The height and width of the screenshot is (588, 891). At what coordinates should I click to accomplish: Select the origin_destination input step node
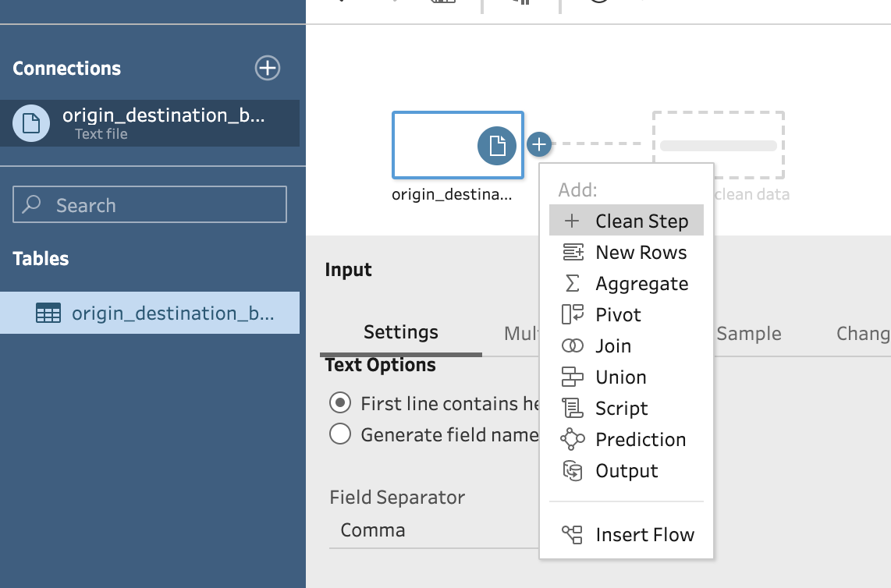tap(457, 145)
